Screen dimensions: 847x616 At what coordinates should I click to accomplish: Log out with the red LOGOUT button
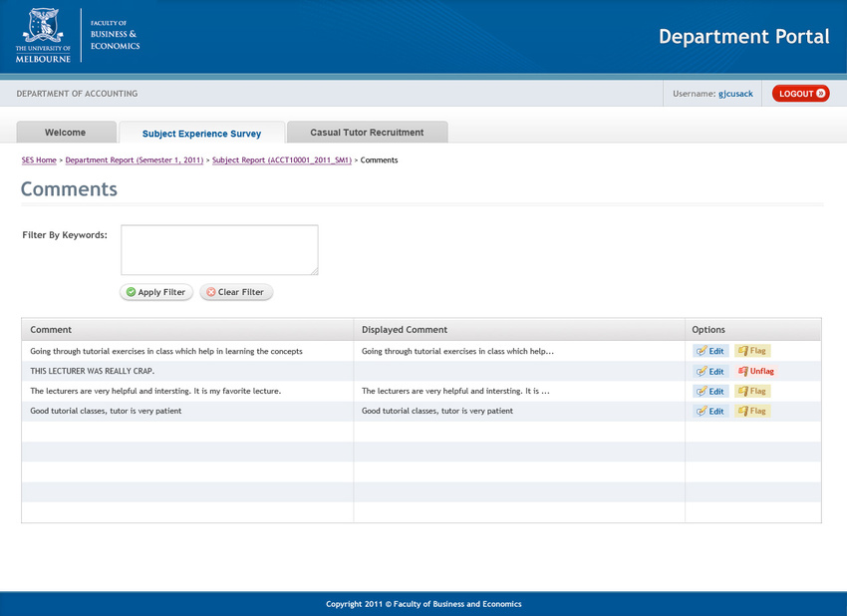pyautogui.click(x=800, y=94)
